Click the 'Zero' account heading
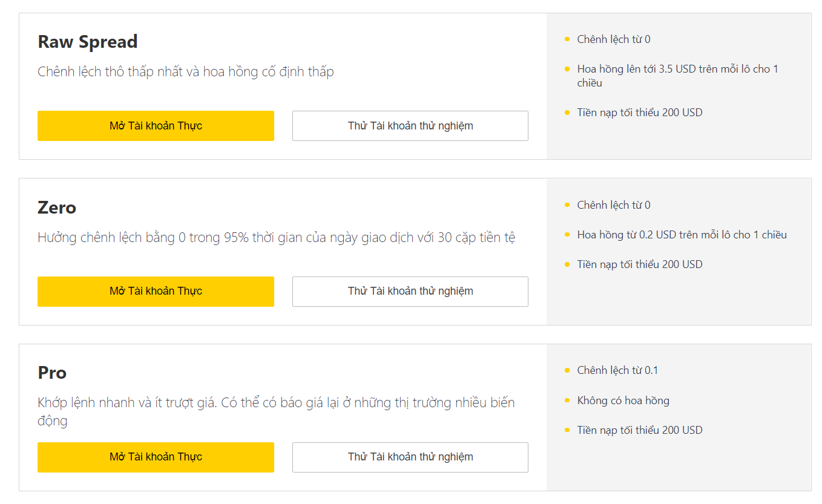The width and height of the screenshot is (822, 504). 57,208
